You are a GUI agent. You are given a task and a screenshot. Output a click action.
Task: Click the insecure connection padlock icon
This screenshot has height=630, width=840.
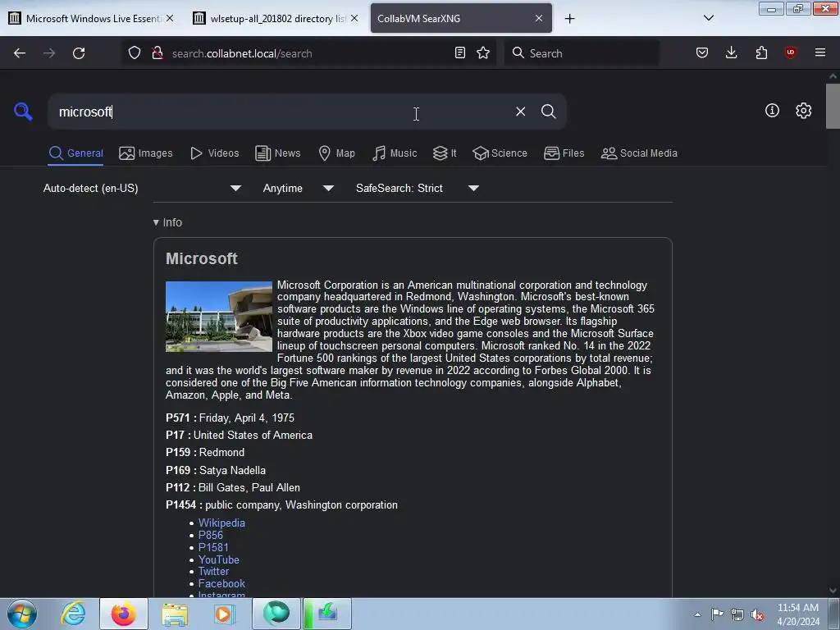tap(157, 53)
